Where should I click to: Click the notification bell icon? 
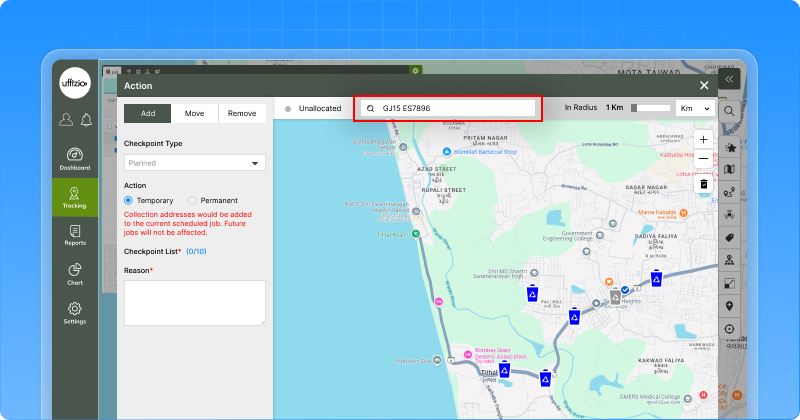86,120
